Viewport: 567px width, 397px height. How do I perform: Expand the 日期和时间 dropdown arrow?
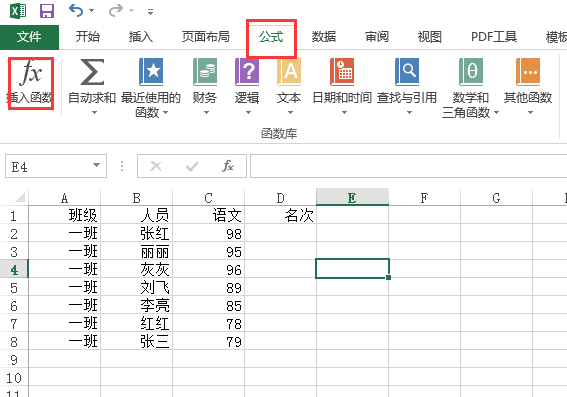344,112
